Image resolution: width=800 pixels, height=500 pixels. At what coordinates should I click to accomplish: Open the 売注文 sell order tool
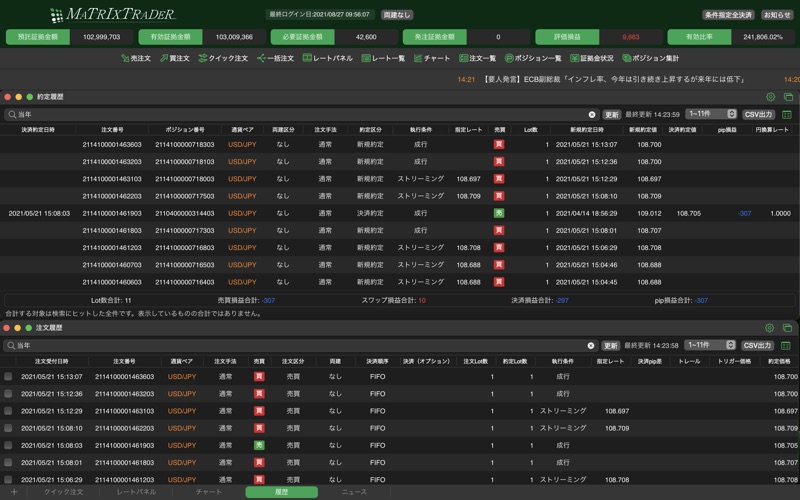136,58
